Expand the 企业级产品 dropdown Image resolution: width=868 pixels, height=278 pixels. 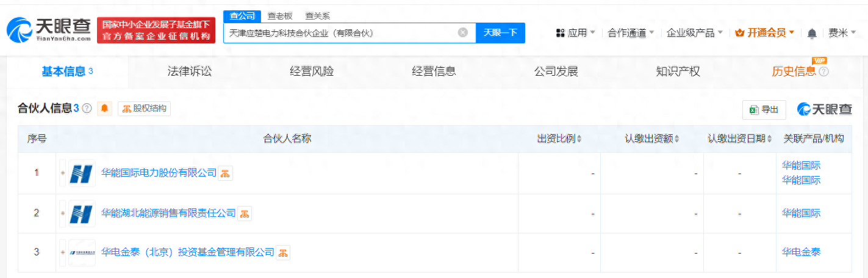695,32
